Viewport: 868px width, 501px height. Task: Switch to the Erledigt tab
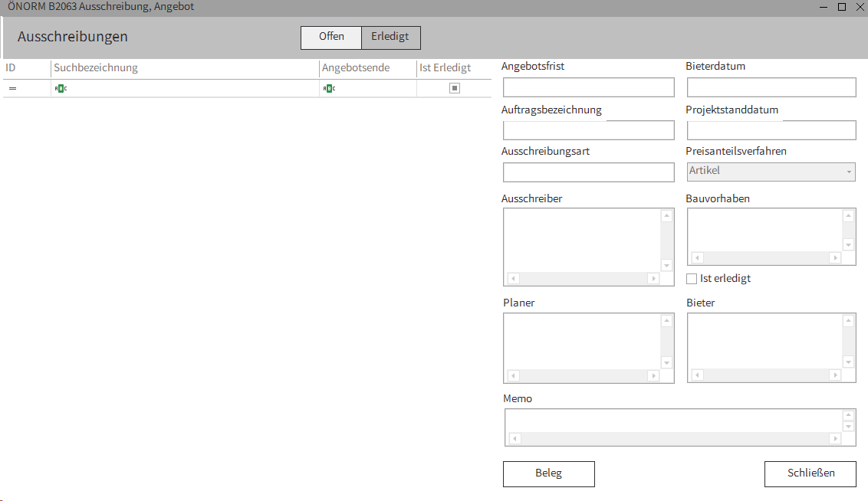390,36
